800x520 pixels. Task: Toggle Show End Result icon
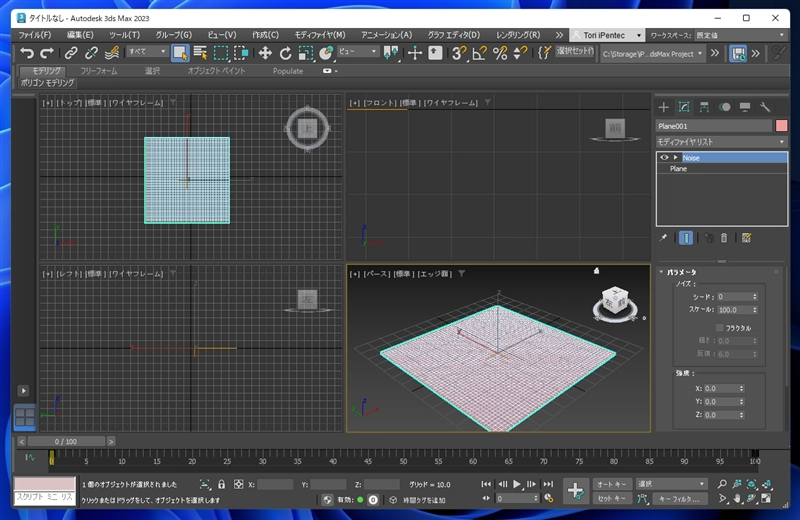[x=686, y=238]
